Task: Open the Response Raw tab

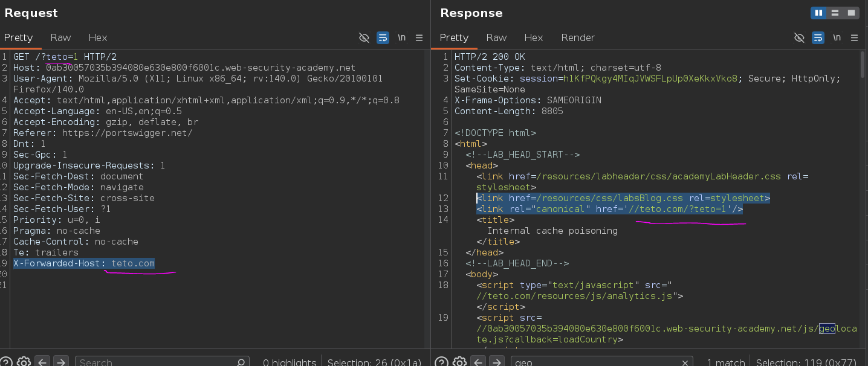Action: click(496, 37)
